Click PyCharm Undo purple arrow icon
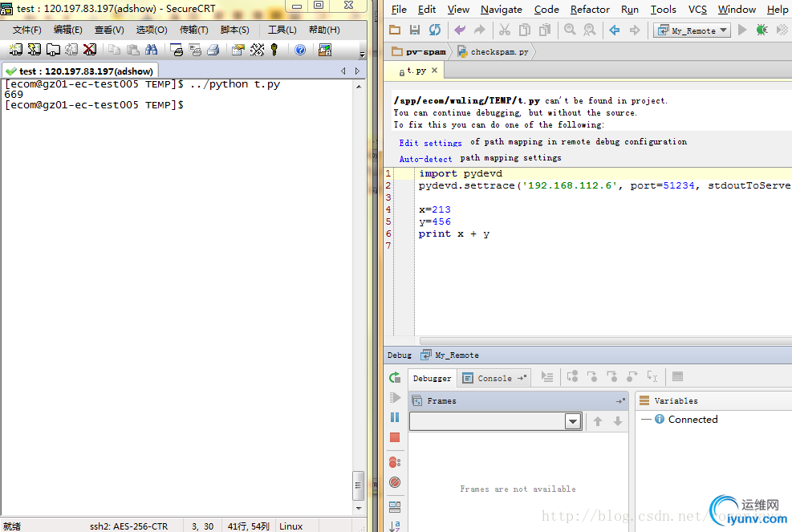This screenshot has height=532, width=792. (460, 30)
